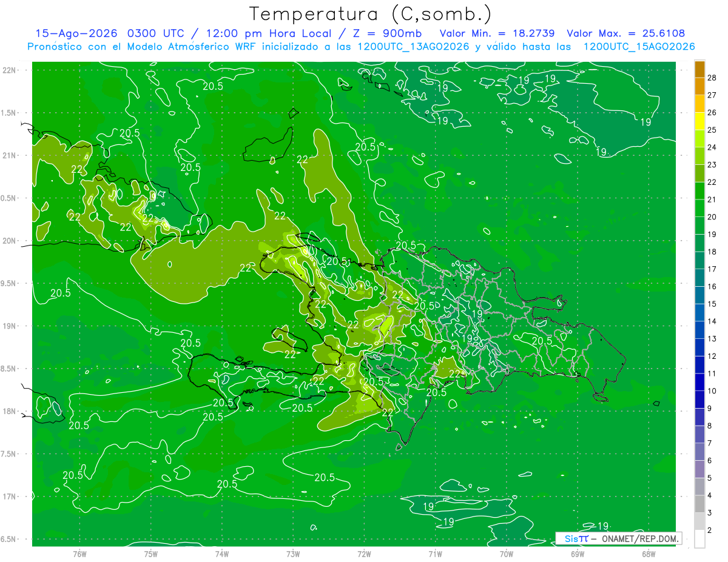Pick the lavender swatch between 5 and 6
728x562 pixels.
pyautogui.click(x=699, y=469)
